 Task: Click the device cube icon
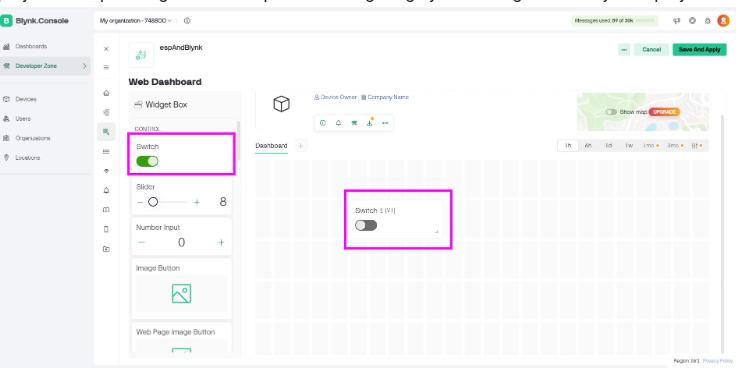(x=281, y=104)
